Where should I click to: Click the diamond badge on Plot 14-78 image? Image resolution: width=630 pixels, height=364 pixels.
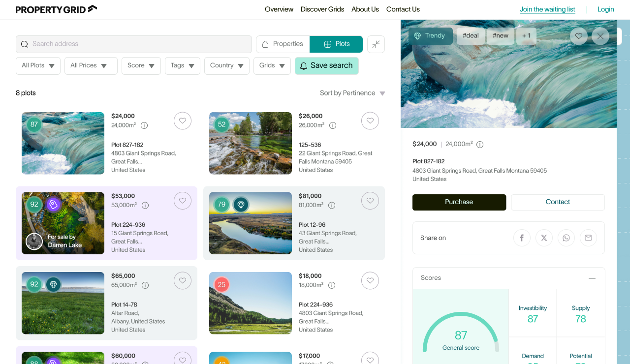[x=53, y=284]
